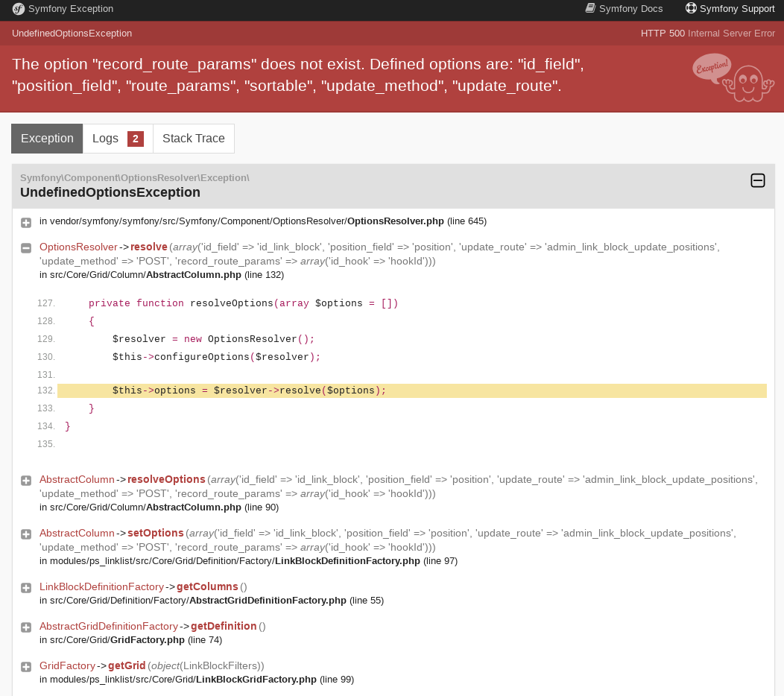Click the UndefinedOptionsException label in the red bar

click(72, 33)
